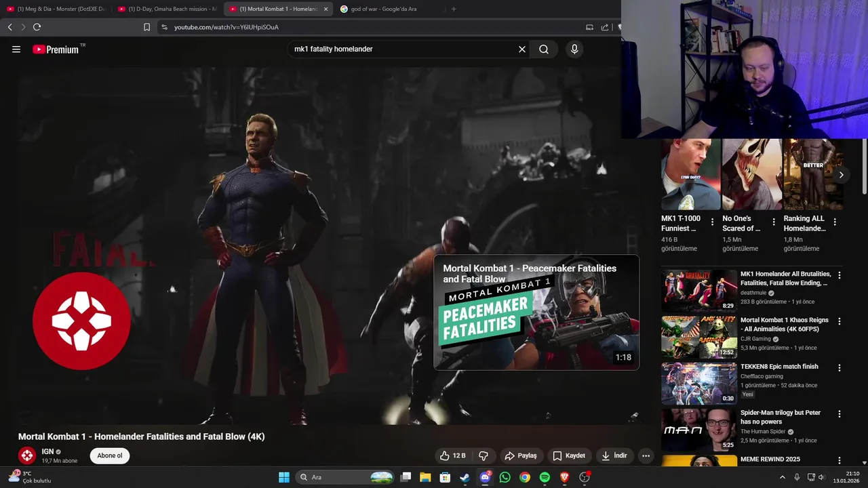The height and width of the screenshot is (488, 868).
Task: Open MK1 T-1000 Funniest short thumbnail
Action: pyautogui.click(x=691, y=175)
